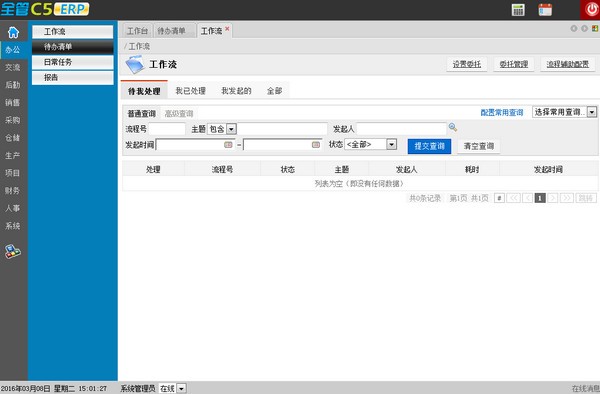Image resolution: width=600 pixels, height=394 pixels.
Task: Click the colorful blocks icon in sidebar
Action: coord(13,252)
